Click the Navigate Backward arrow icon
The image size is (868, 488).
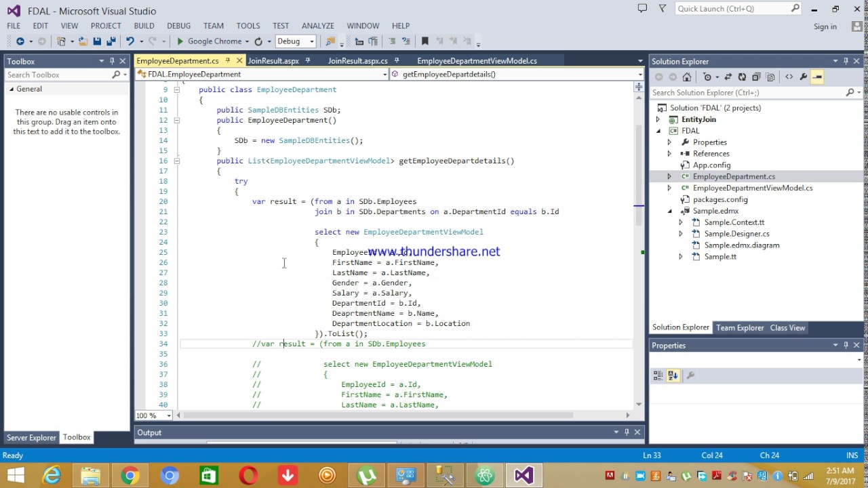click(20, 41)
